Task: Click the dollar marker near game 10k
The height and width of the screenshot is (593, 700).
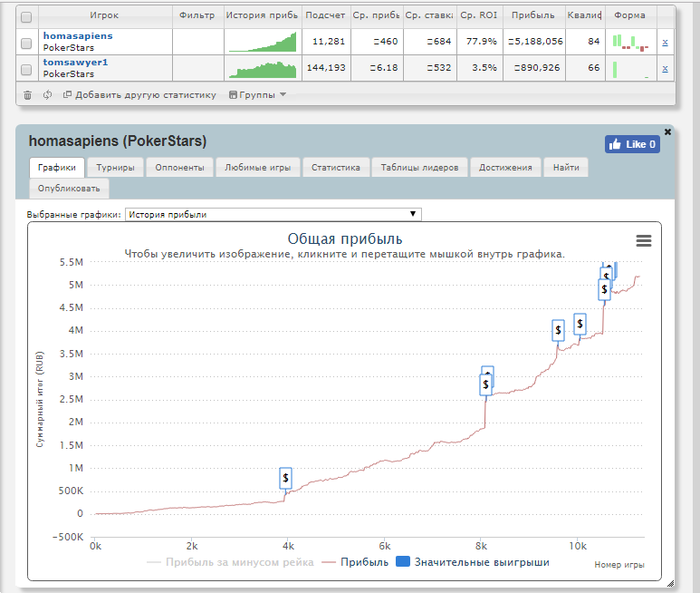Action: (x=580, y=324)
